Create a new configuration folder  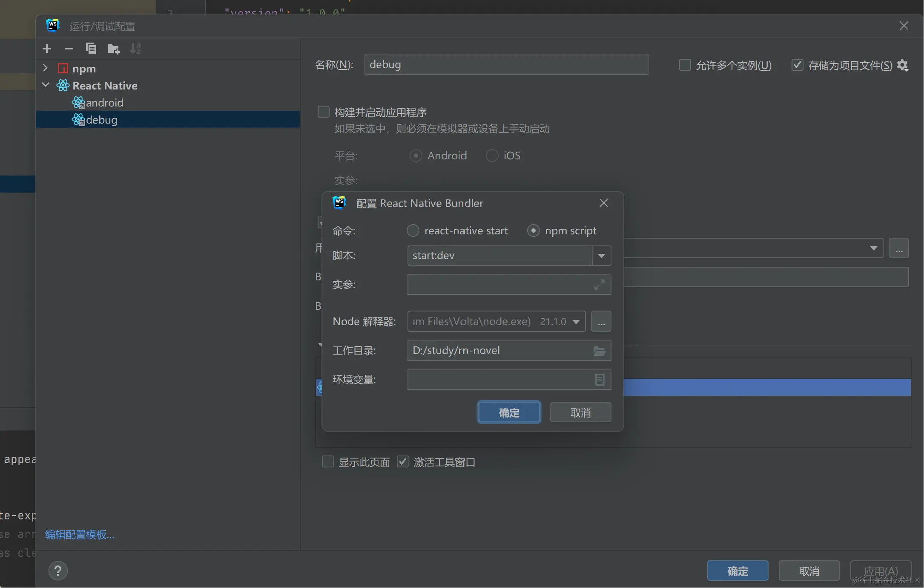[x=113, y=49]
